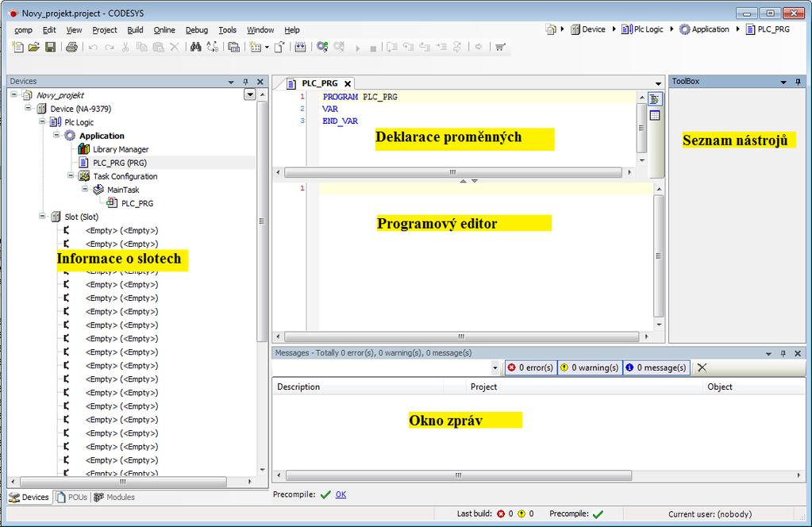Open Replace using the A-B arrows icon
Screen dimensions: 812x527
[212, 47]
